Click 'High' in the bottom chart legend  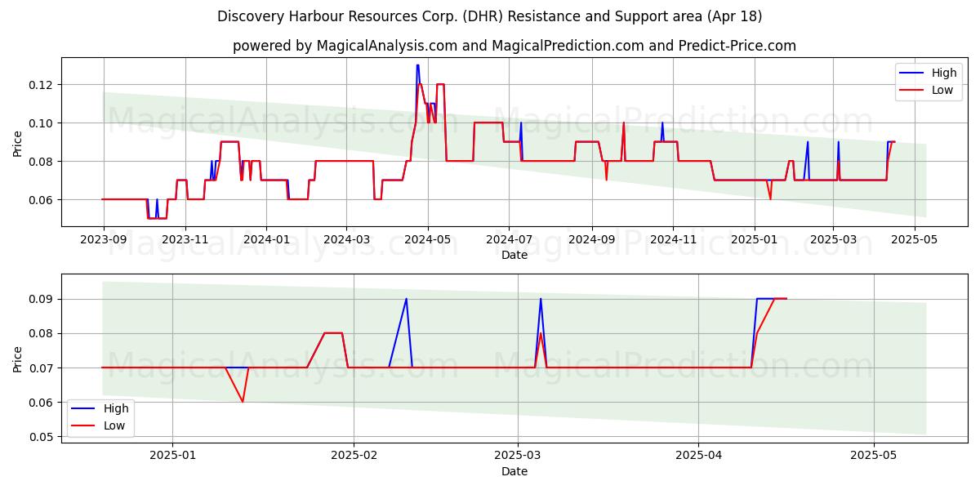click(116, 408)
